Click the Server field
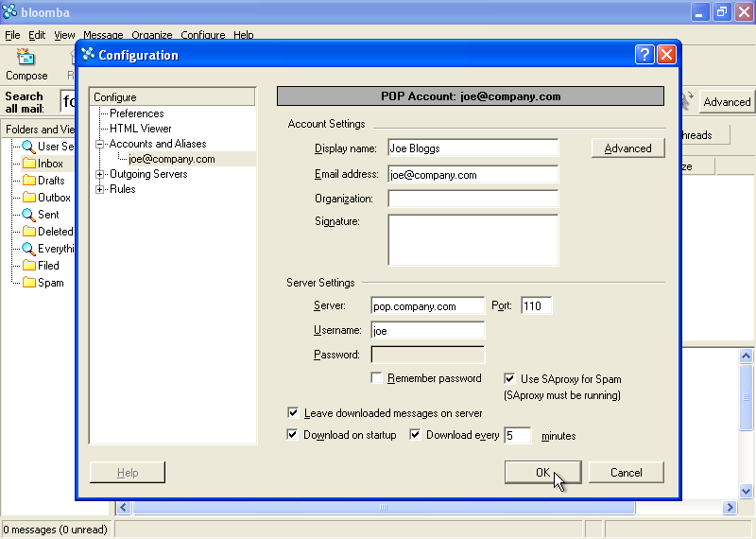This screenshot has height=539, width=756. click(428, 306)
